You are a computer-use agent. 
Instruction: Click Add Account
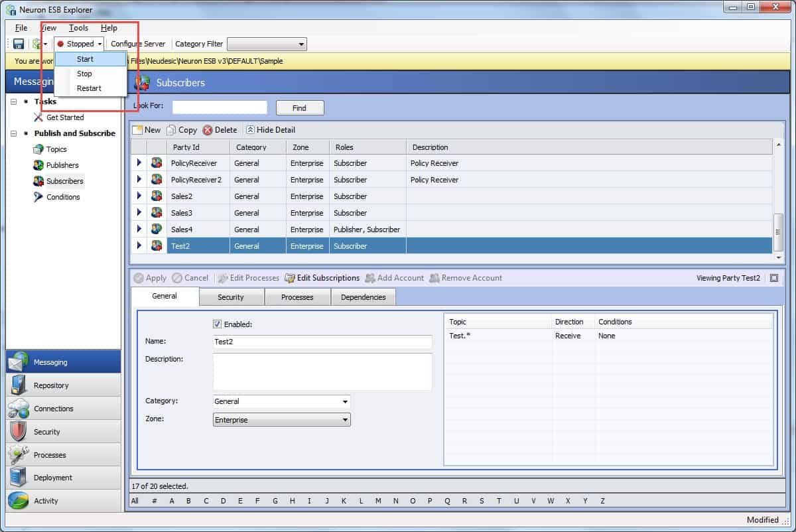point(395,278)
